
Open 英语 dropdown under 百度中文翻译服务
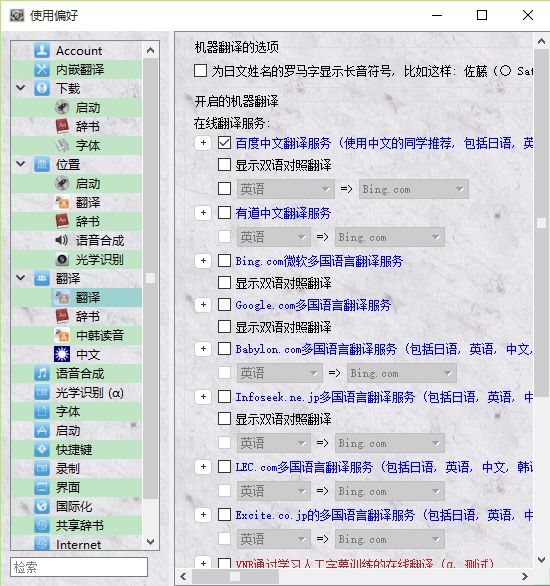pyautogui.click(x=285, y=189)
